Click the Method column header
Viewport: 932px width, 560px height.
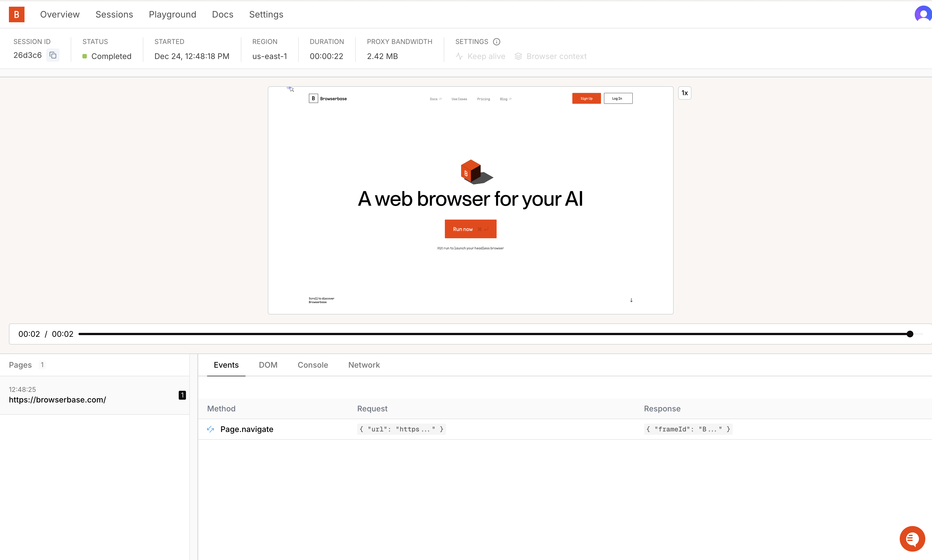pyautogui.click(x=221, y=409)
